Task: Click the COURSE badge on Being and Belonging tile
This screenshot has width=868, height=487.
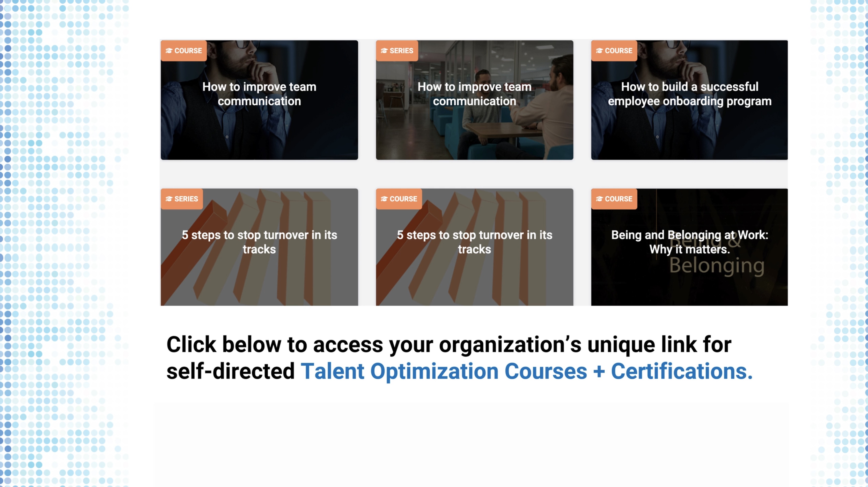Action: coord(614,199)
